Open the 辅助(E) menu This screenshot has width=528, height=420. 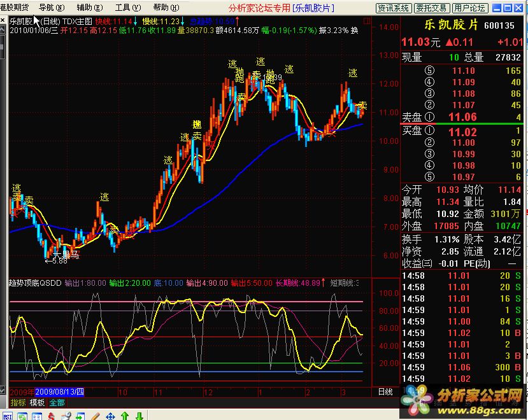pos(90,8)
